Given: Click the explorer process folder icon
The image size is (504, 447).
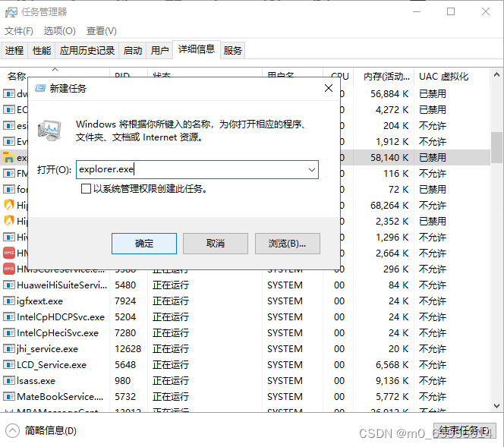Looking at the screenshot, I should (8, 157).
